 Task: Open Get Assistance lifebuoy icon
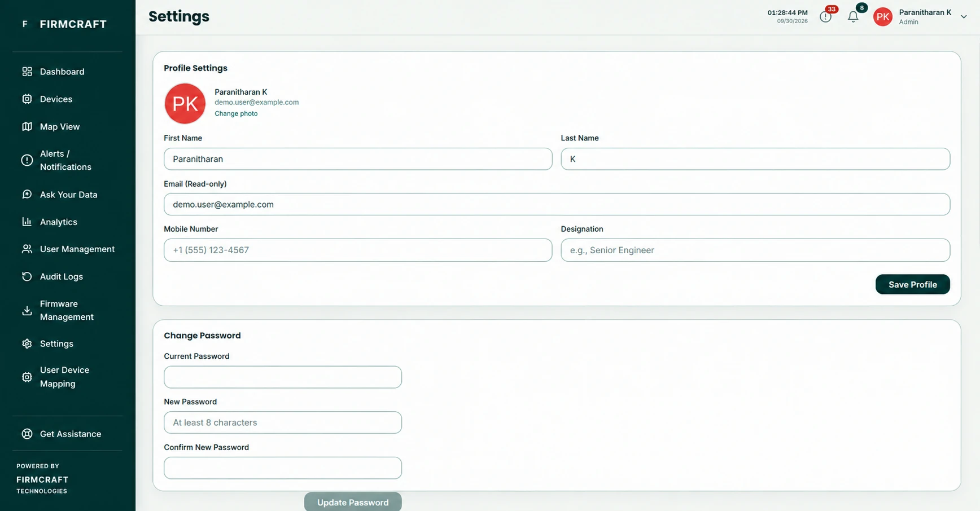click(x=27, y=434)
